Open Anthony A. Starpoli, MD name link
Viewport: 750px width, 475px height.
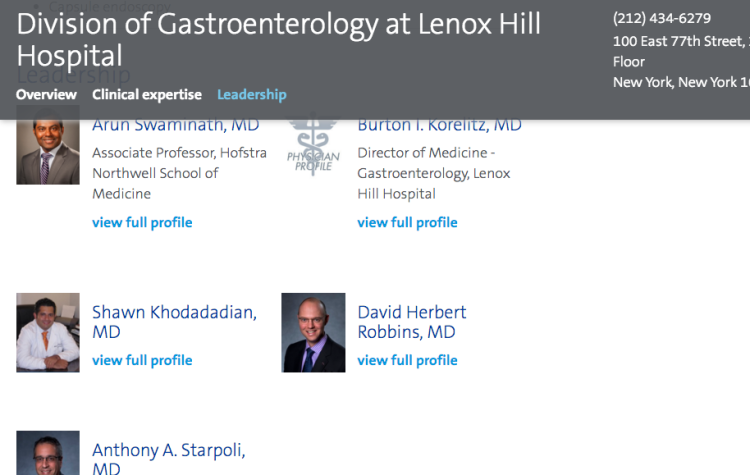click(168, 459)
